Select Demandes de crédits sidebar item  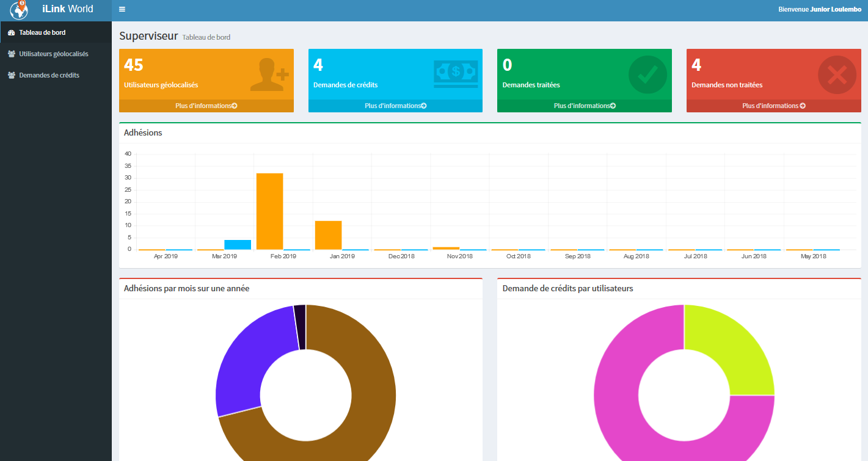49,75
